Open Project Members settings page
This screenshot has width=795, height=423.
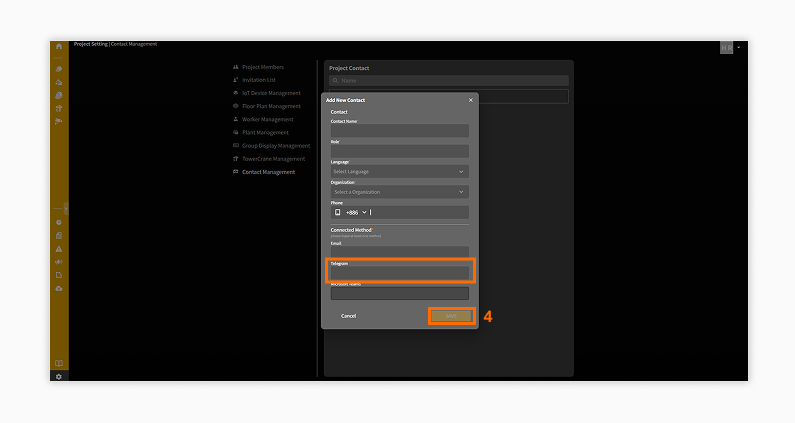(x=263, y=67)
